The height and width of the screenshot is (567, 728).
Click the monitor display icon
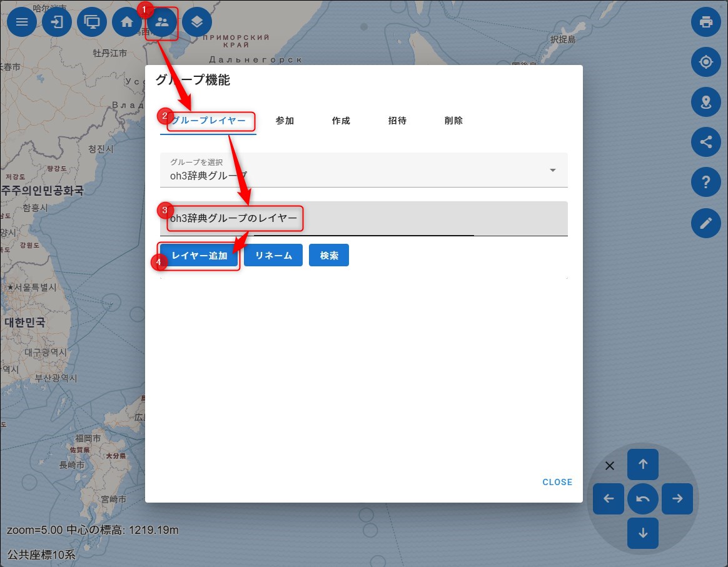92,22
